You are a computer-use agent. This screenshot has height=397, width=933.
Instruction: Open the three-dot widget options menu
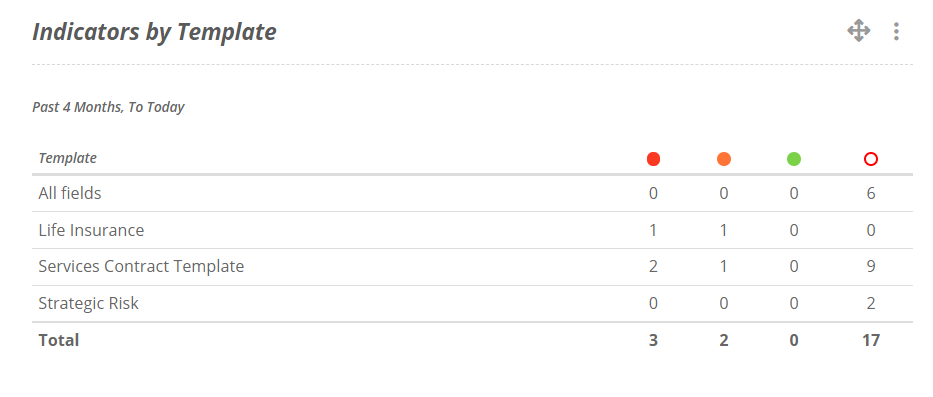coord(896,31)
